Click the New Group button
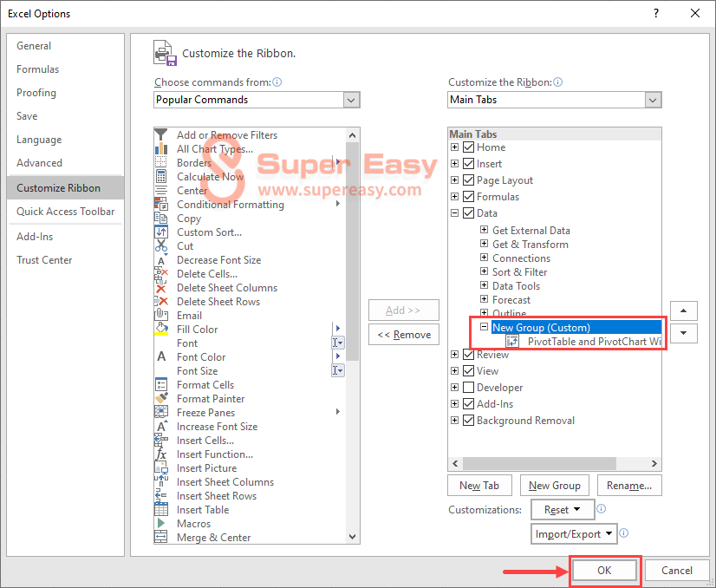Screen dimensions: 716x588 pos(555,485)
